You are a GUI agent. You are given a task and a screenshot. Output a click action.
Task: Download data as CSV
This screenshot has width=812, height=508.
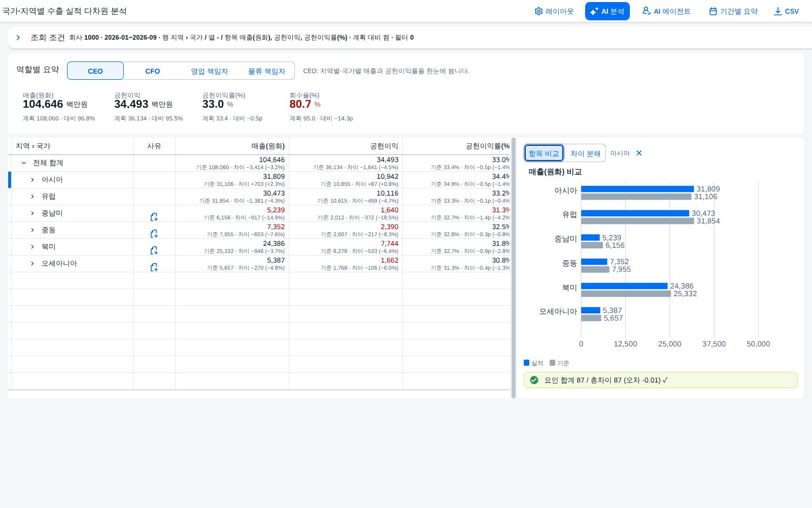[x=786, y=11]
